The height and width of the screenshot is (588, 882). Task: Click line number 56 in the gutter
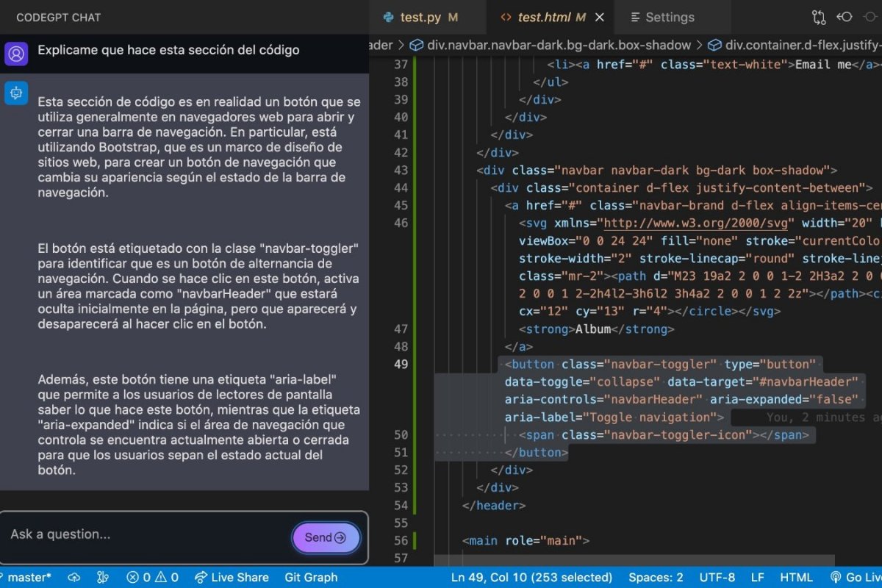coord(400,540)
